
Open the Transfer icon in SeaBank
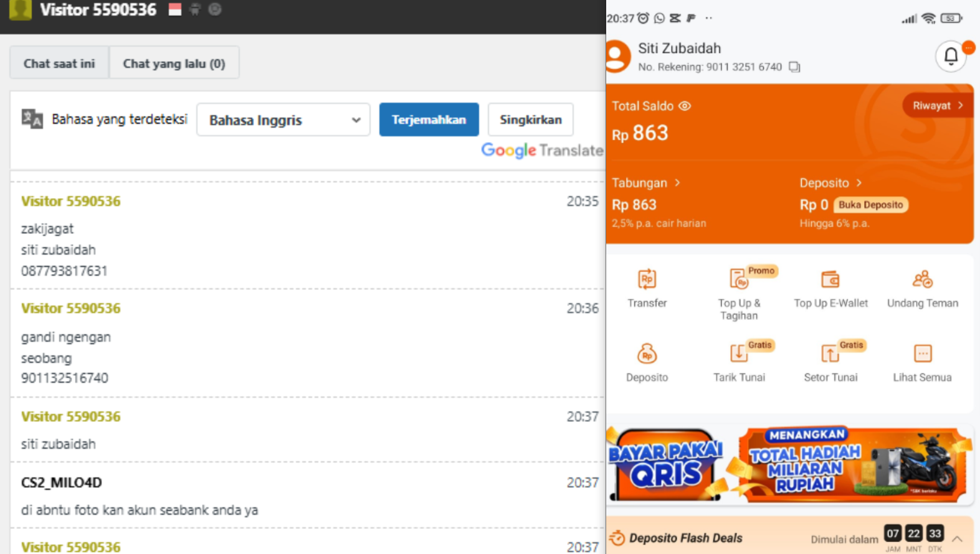(x=647, y=279)
